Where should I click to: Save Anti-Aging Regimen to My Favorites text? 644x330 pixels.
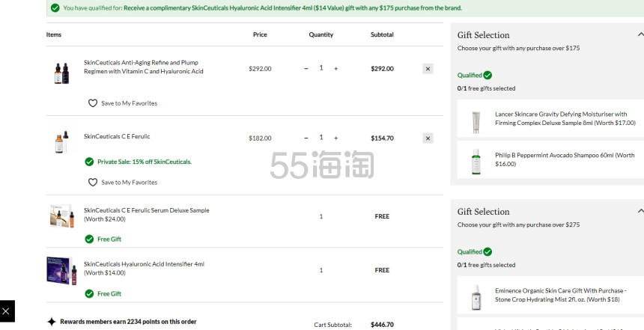tap(129, 103)
